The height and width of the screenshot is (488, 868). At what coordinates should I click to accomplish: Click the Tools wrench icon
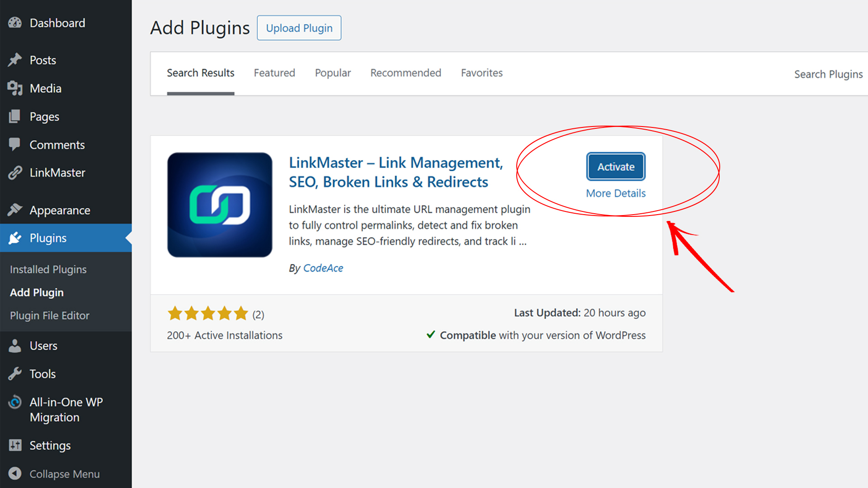tap(15, 374)
